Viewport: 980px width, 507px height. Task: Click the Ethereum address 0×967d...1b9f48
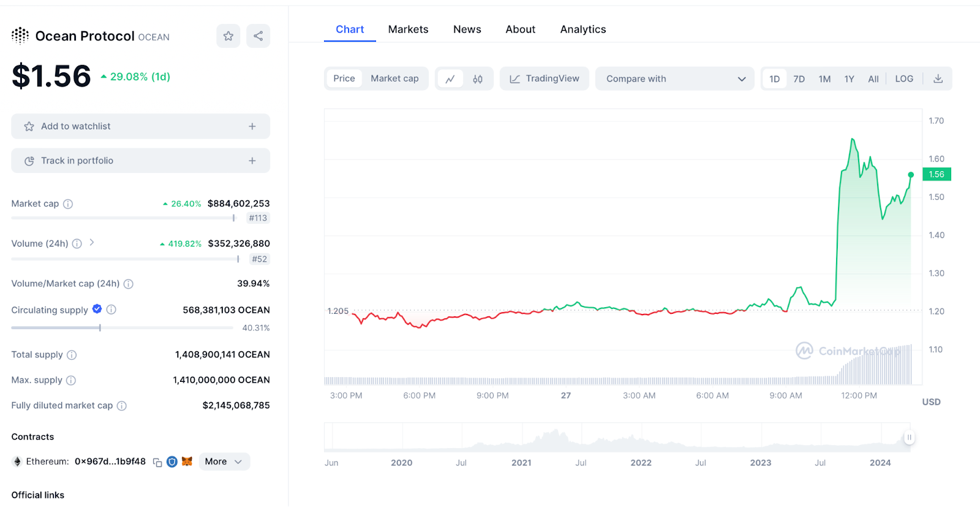[110, 462]
